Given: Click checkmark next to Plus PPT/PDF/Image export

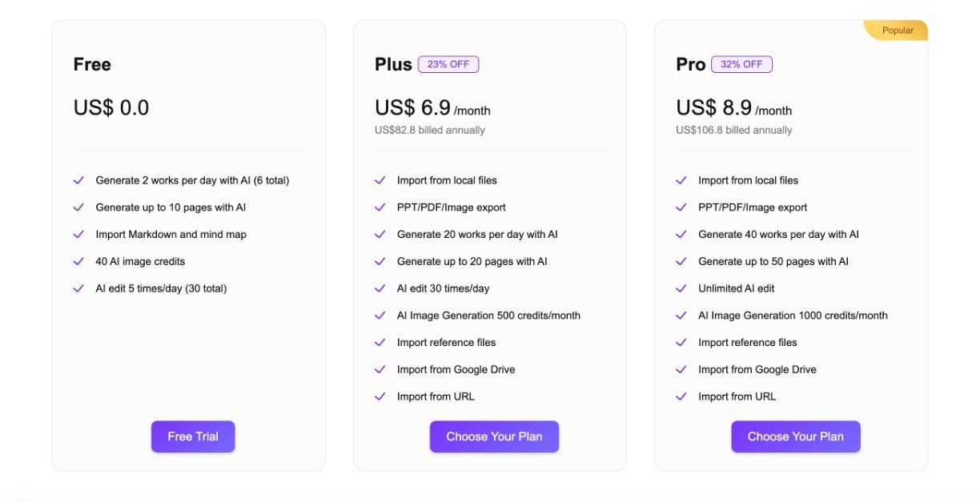Looking at the screenshot, I should pos(380,207).
